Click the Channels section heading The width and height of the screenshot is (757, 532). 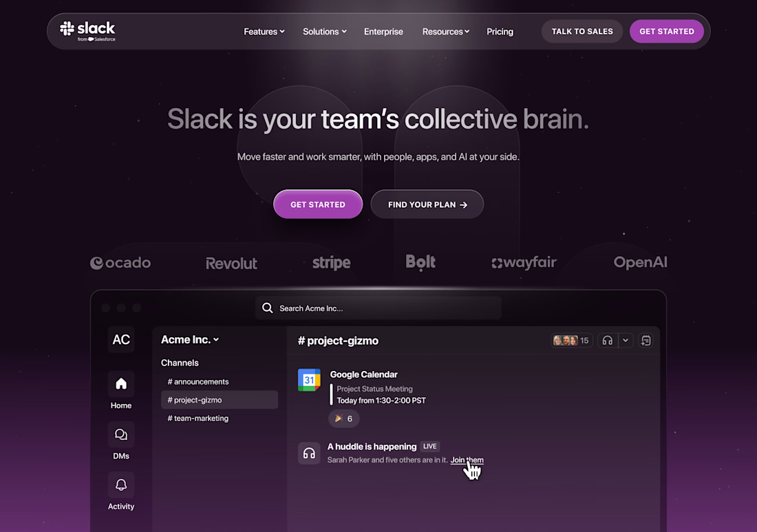pos(180,363)
